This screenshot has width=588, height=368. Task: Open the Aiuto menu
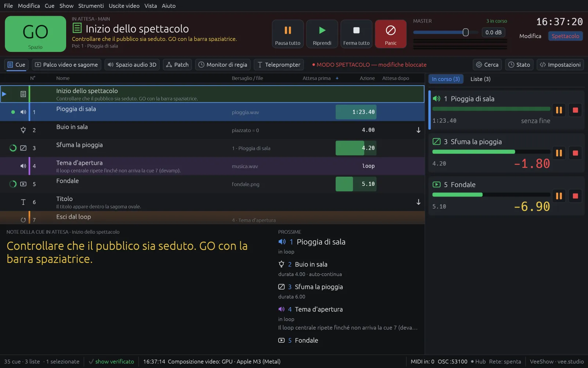click(169, 6)
